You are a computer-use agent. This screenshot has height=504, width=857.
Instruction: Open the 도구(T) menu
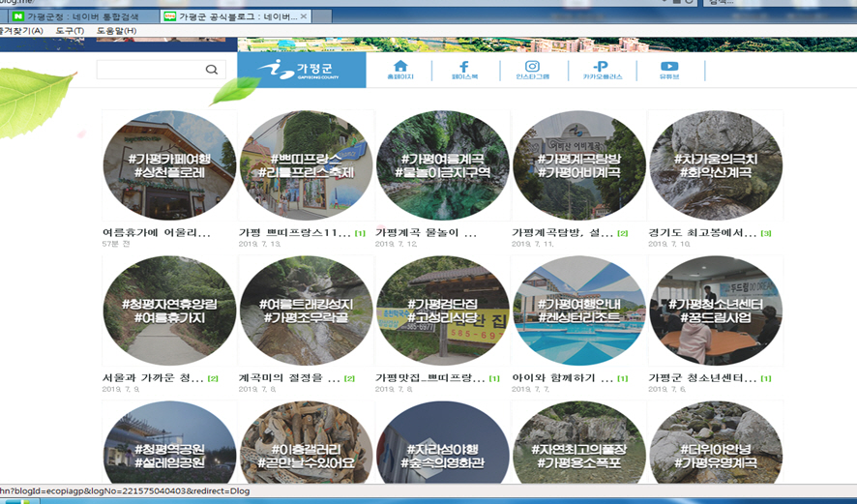pyautogui.click(x=70, y=31)
